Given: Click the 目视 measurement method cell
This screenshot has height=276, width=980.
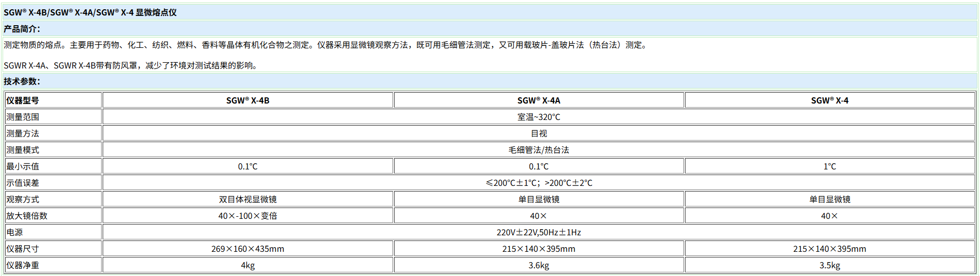Looking at the screenshot, I should 538,133.
